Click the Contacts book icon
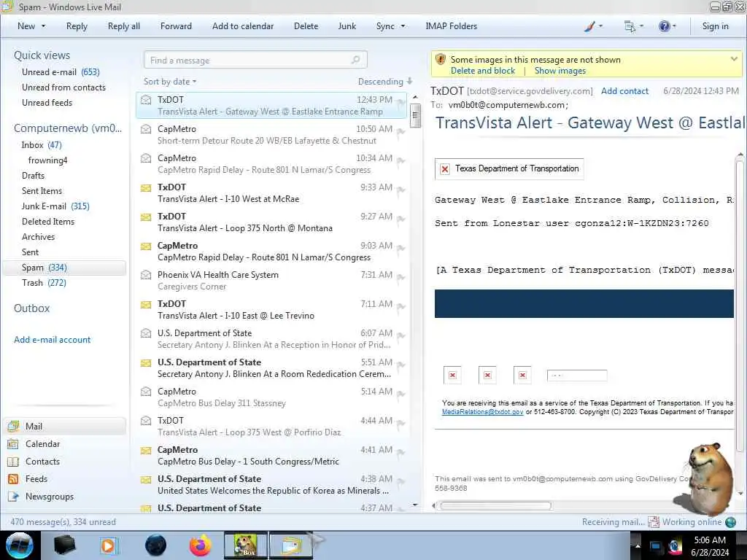The image size is (747, 560). [13, 462]
